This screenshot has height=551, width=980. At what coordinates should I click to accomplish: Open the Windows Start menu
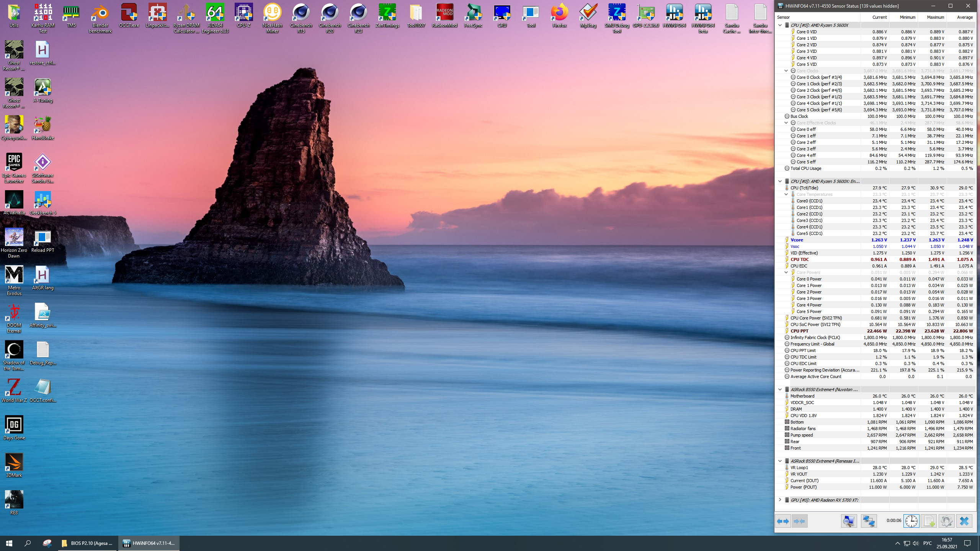9,543
